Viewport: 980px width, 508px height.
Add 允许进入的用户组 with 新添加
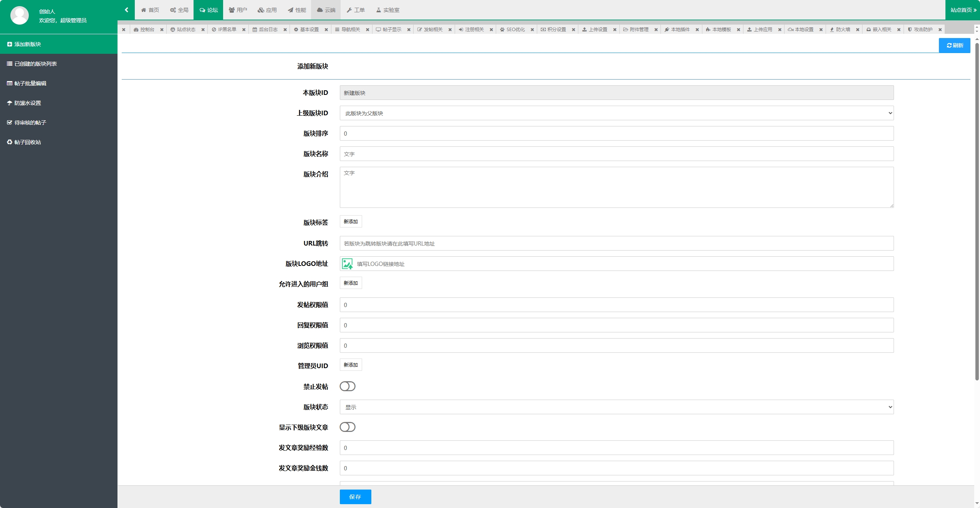[351, 283]
